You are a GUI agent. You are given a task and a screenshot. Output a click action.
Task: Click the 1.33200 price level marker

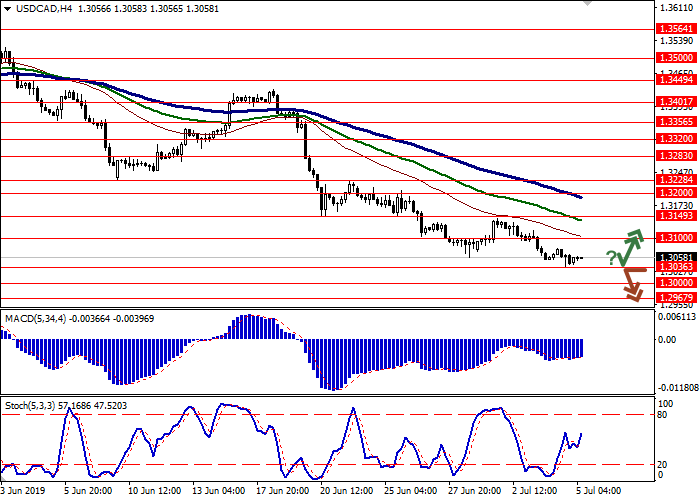click(671, 139)
